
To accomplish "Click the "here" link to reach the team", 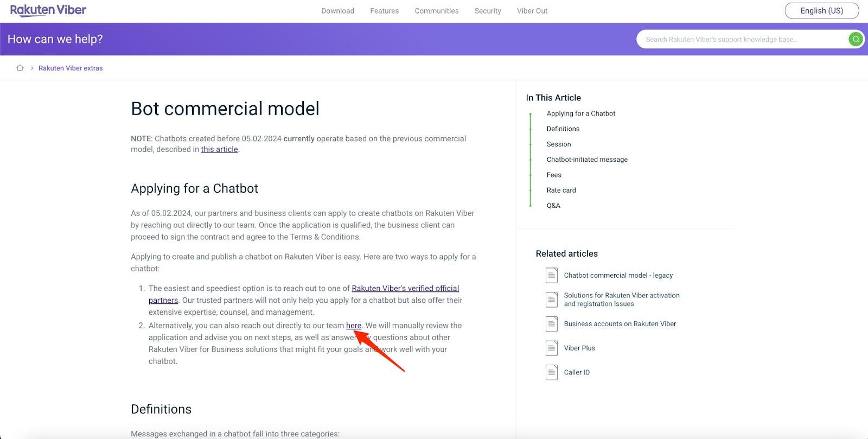I will pyautogui.click(x=354, y=326).
